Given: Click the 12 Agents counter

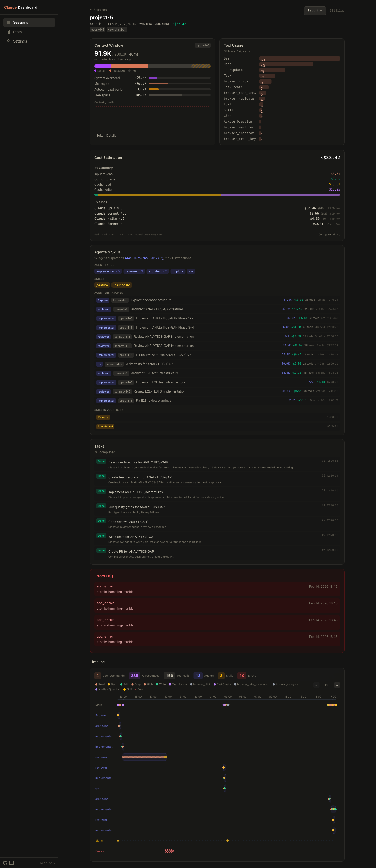Looking at the screenshot, I should pos(204,676).
